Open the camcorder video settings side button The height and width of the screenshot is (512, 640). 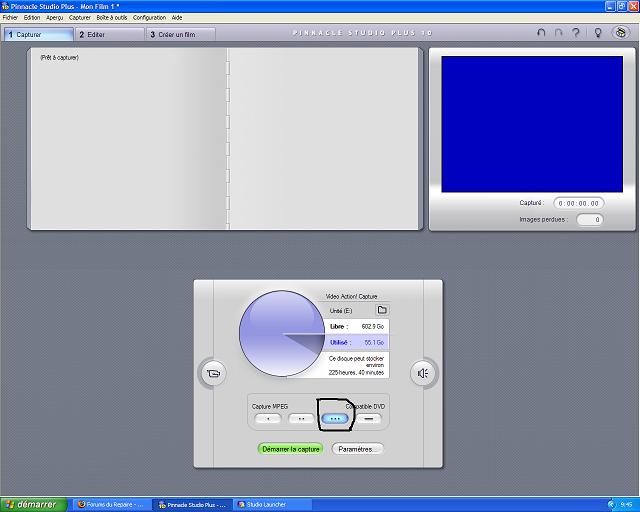coord(213,373)
